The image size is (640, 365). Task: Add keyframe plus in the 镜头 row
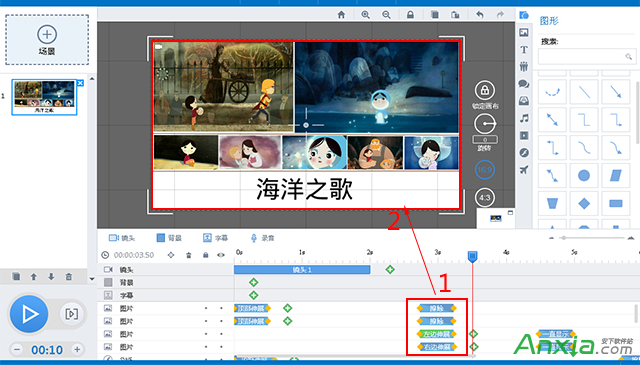[390, 269]
